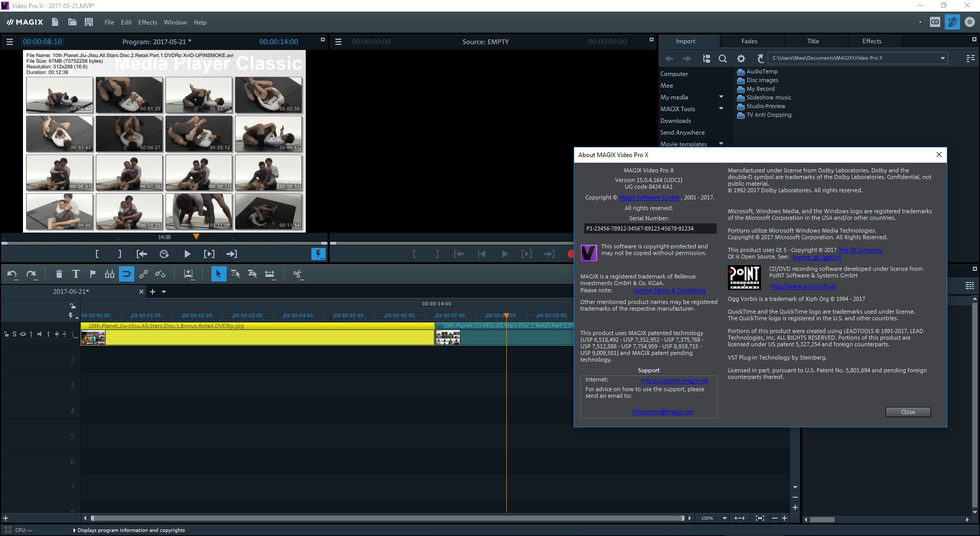Click the object grouping tubes icon
980x536 pixels.
coord(109,274)
